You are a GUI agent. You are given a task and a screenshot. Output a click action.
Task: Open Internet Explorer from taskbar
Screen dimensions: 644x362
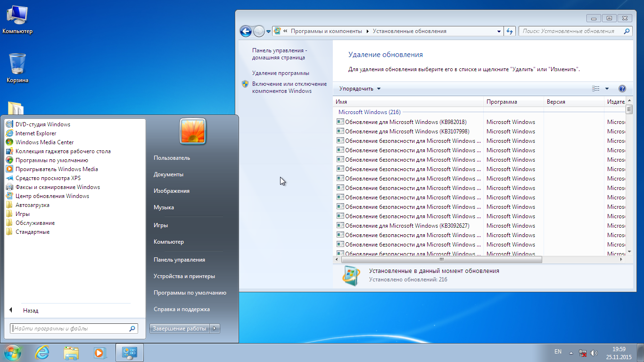pyautogui.click(x=42, y=353)
